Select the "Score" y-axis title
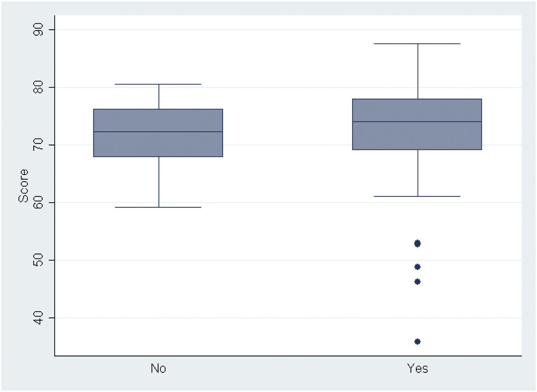 pyautogui.click(x=23, y=186)
